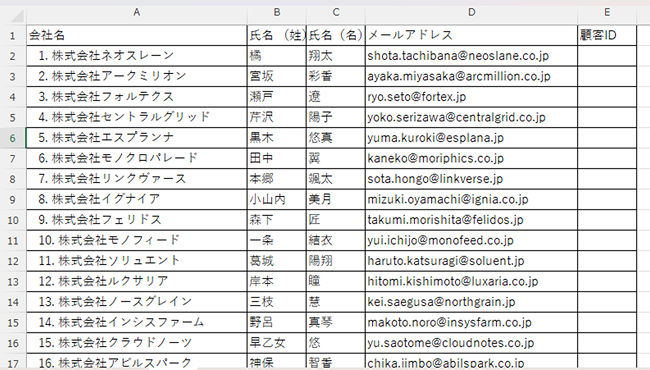650x370 pixels.
Task: Click email makoto.noro@insysfarm.co.jp
Action: tap(471, 322)
